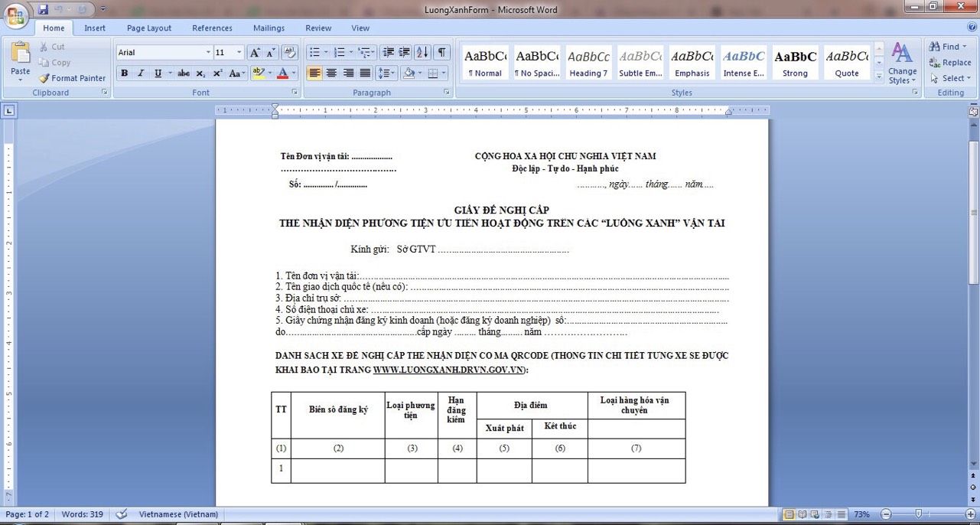Open the bullets list dropdown arrow
Screen dimensions: 980x525
point(326,53)
